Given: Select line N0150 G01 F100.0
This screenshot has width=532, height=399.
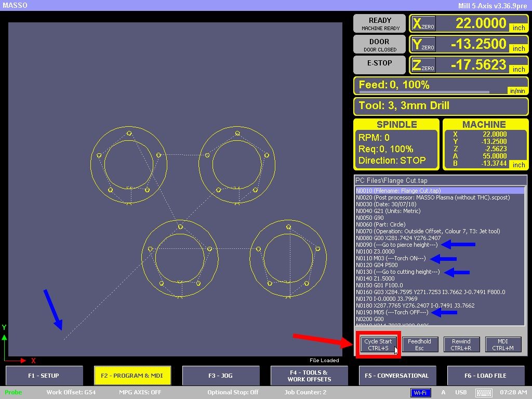Looking at the screenshot, I should pos(440,285).
